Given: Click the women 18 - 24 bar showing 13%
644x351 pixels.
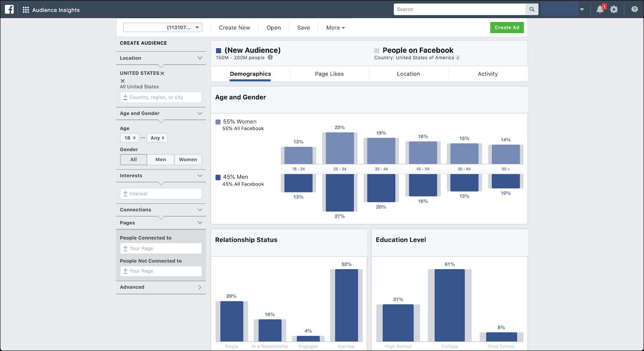Looking at the screenshot, I should [298, 155].
